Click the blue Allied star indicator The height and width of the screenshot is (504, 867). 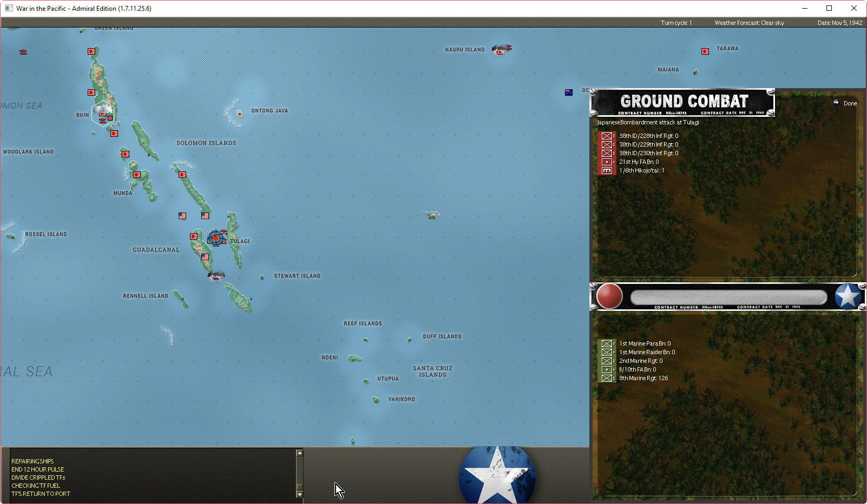848,296
